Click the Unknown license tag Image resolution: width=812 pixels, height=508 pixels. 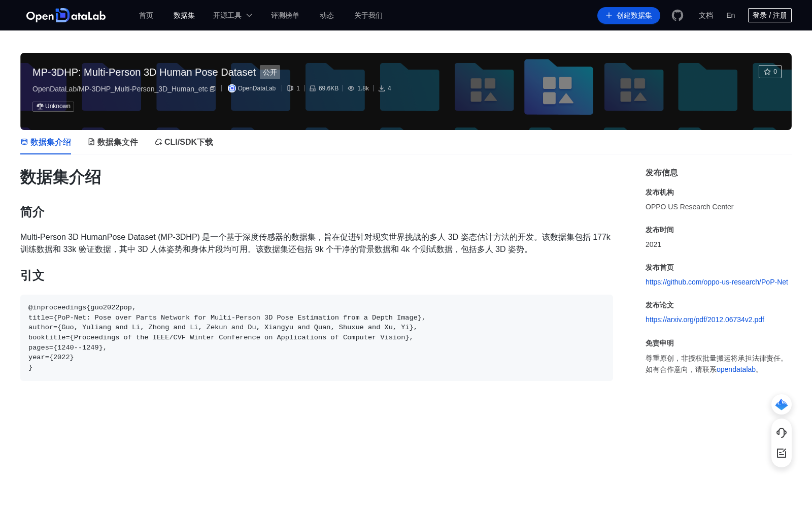pos(53,106)
